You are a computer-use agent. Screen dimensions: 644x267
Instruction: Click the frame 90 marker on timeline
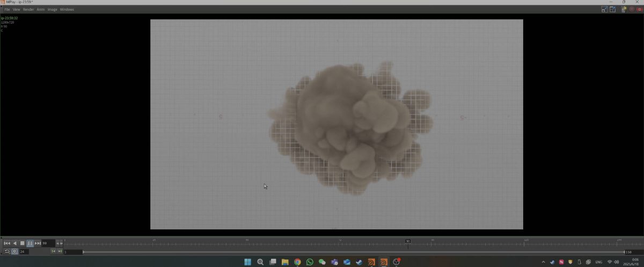coord(408,242)
